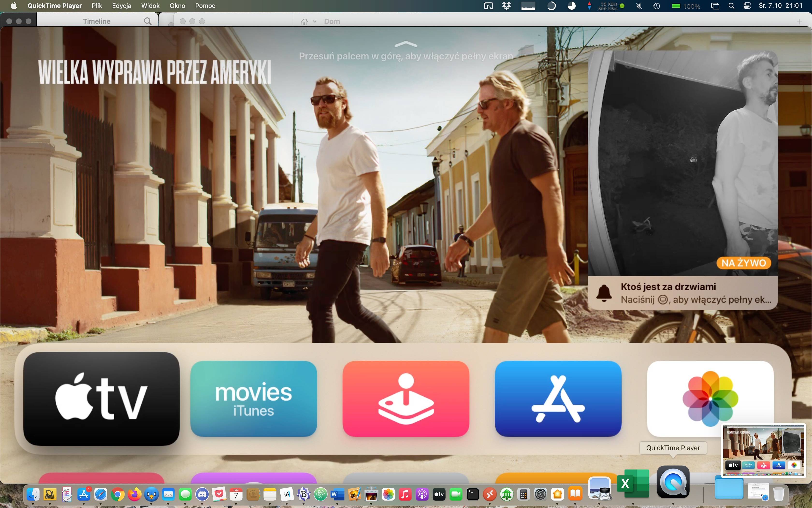Open Spotlight search in menu bar
812x508 pixels.
click(732, 6)
